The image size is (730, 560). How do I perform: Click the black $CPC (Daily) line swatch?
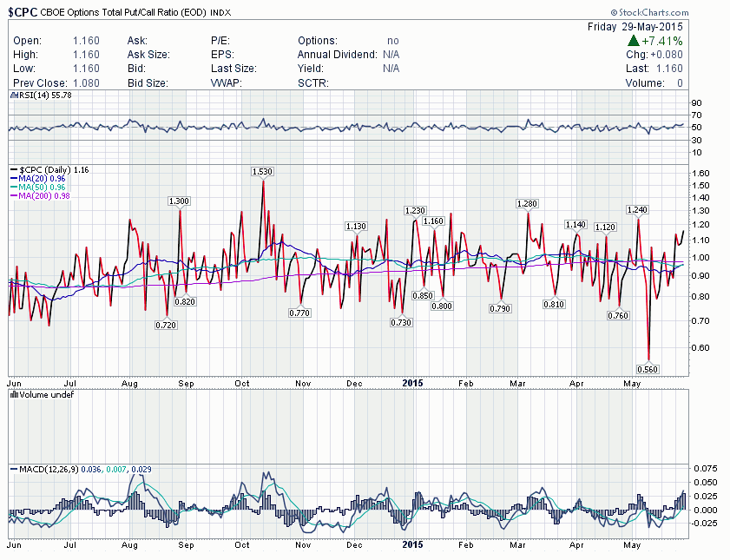click(14, 170)
